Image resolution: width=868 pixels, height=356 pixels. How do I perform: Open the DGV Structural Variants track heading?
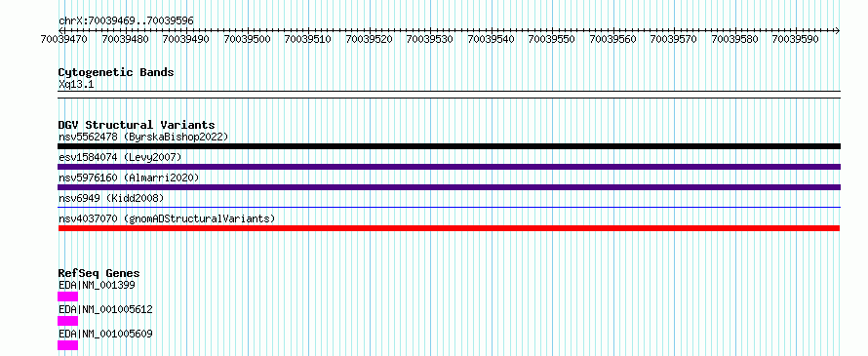137,125
